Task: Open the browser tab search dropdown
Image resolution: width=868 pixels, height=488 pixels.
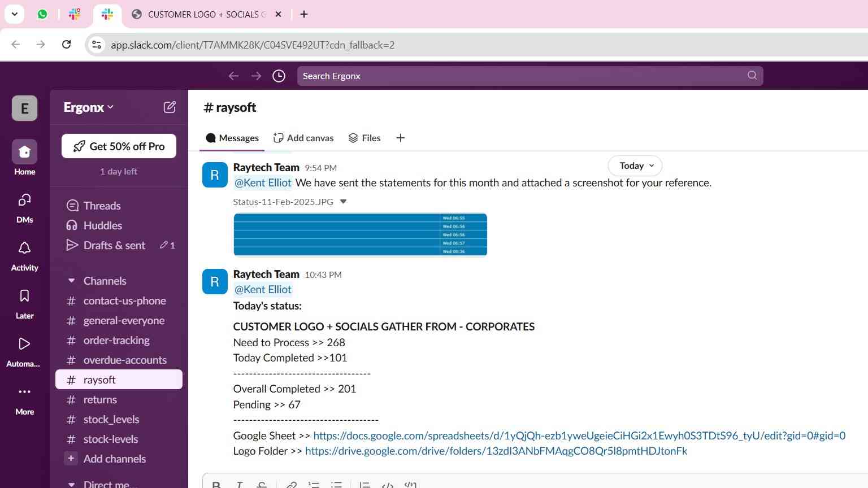Action: [x=14, y=14]
